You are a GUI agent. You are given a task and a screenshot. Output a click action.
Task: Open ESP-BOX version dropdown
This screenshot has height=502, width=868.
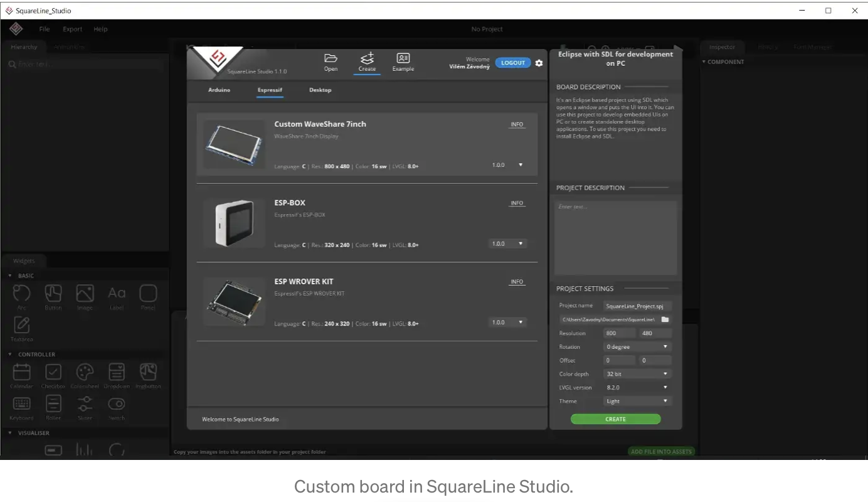pos(507,243)
